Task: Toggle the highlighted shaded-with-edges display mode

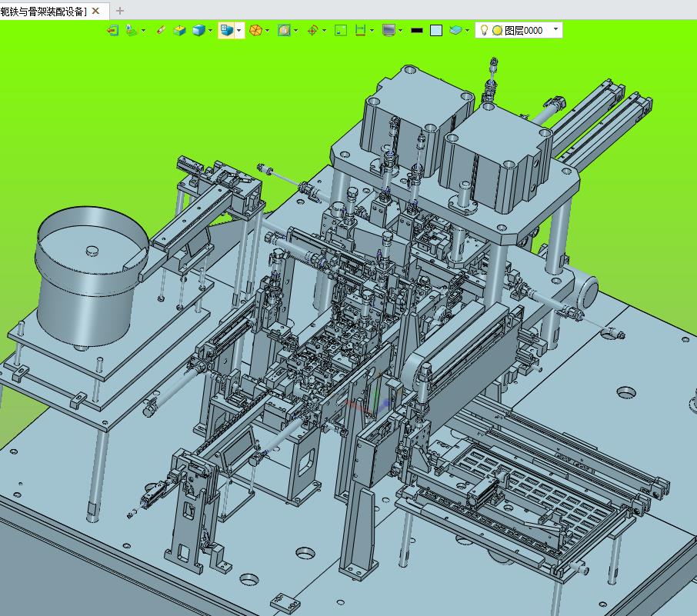Action: pos(227,30)
